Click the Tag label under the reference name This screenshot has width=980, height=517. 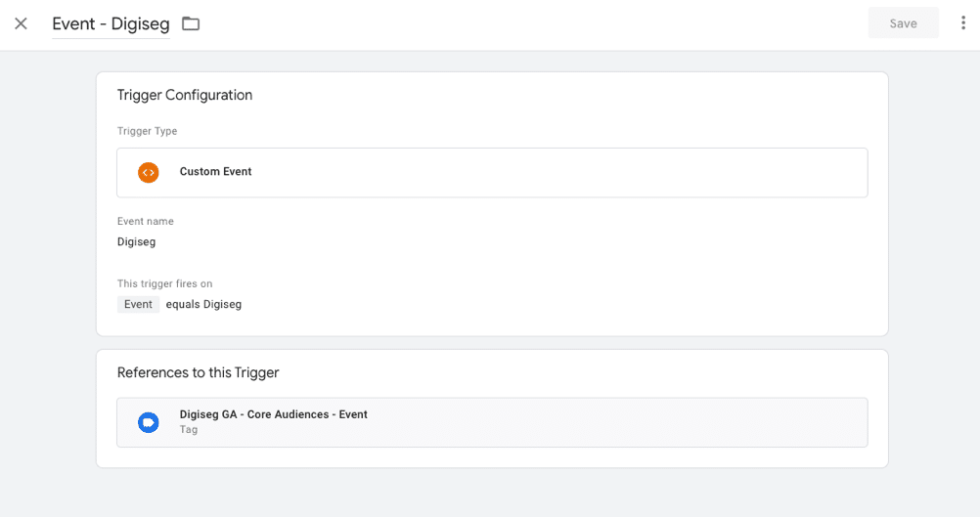click(x=189, y=430)
